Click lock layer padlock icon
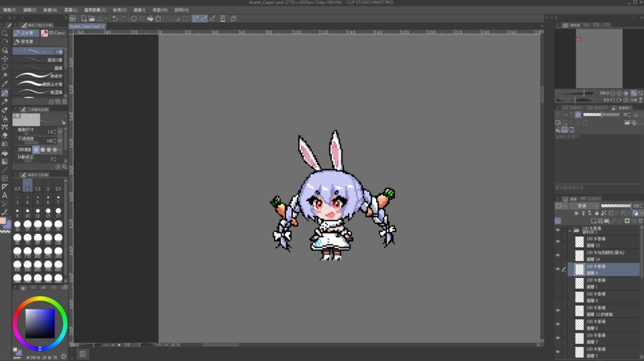Screen dimensions: 644x361 click(597, 213)
